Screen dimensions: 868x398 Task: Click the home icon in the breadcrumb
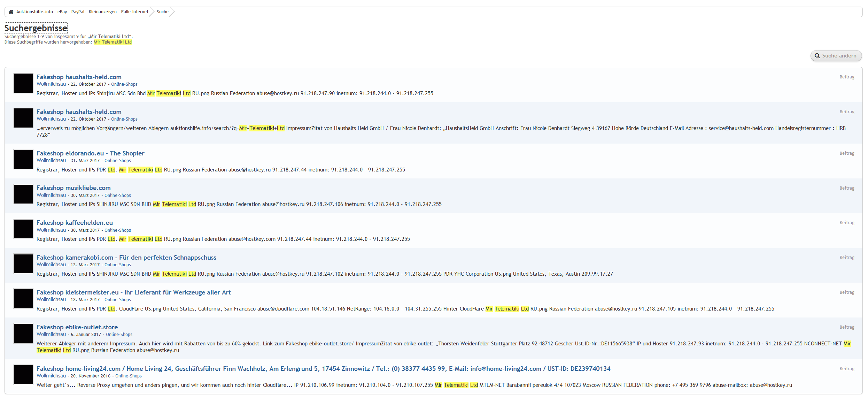11,12
